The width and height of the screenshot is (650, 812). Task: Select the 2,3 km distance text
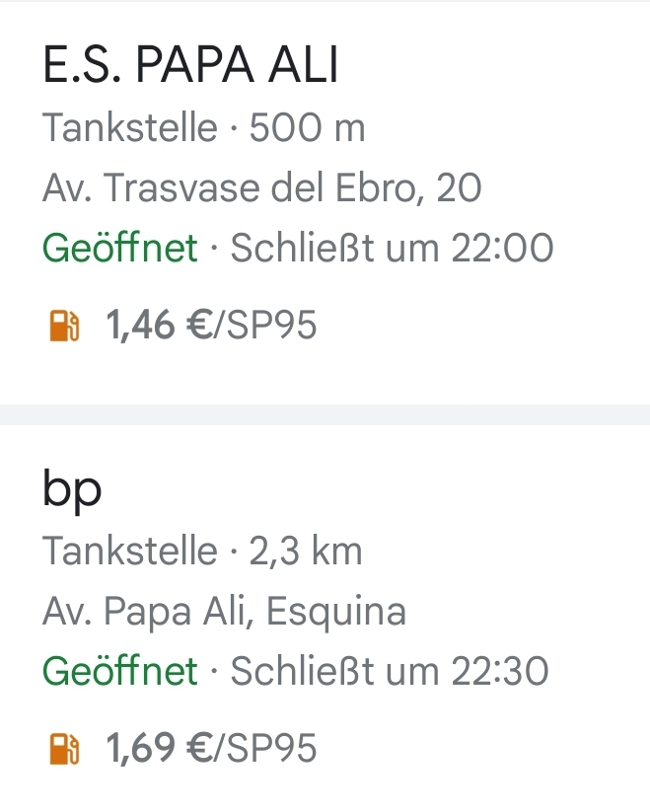[306, 552]
